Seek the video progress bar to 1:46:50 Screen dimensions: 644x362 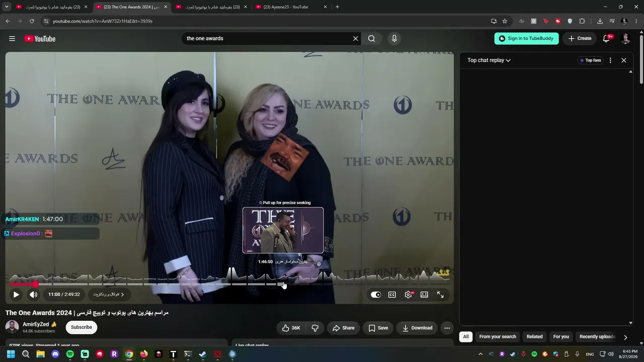click(283, 285)
